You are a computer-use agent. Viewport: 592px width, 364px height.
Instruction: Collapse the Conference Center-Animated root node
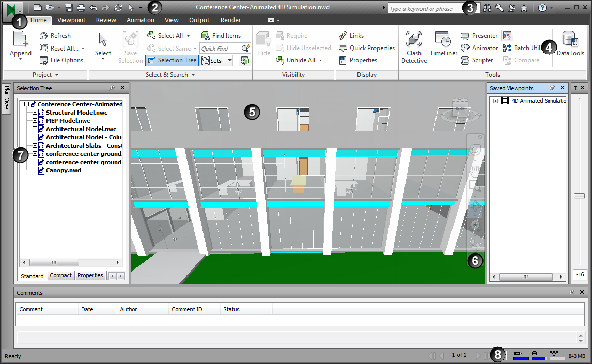(x=26, y=104)
